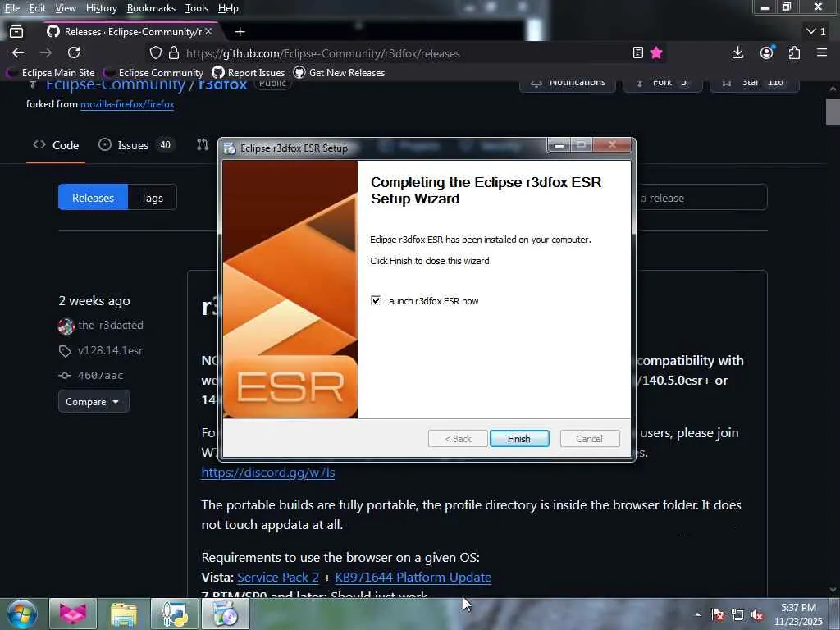Open the History menu
This screenshot has width=840, height=630.
point(101,8)
